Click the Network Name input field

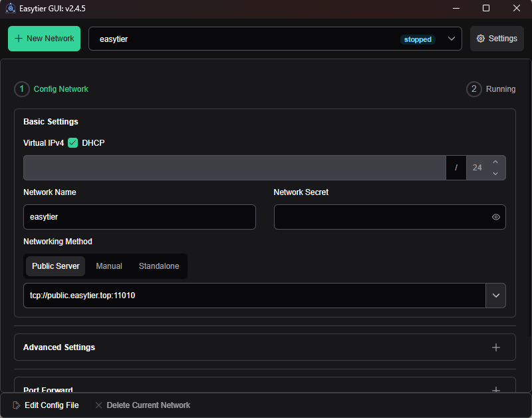click(139, 217)
